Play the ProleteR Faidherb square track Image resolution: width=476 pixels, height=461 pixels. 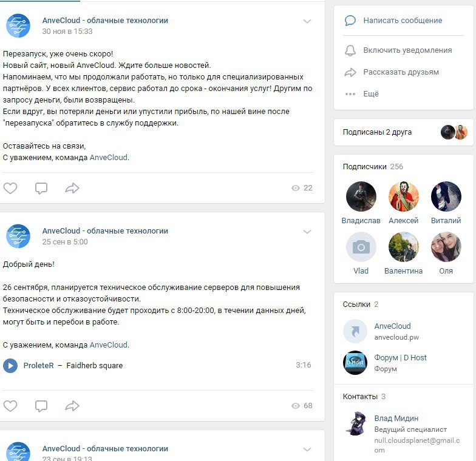[10, 365]
